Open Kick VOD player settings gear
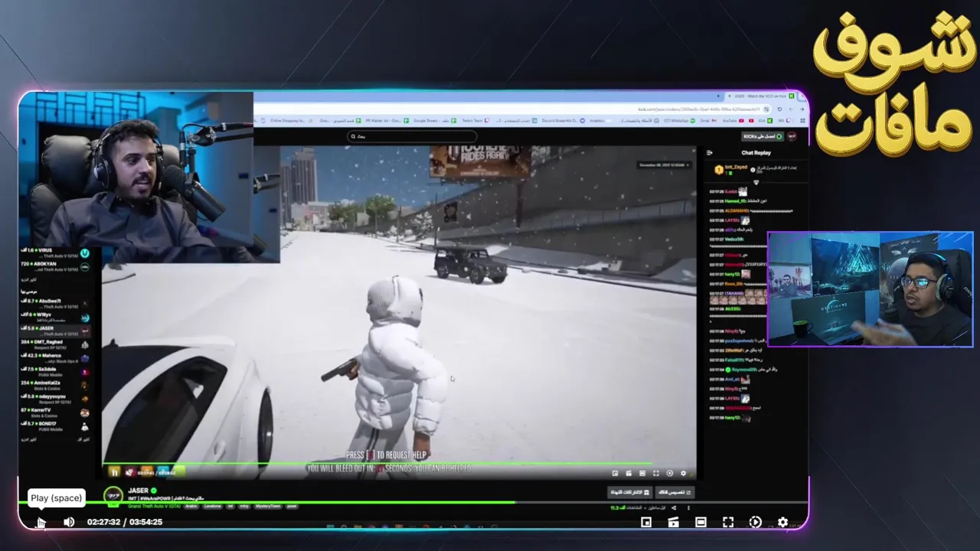Viewport: 980px width, 551px height. [x=683, y=473]
